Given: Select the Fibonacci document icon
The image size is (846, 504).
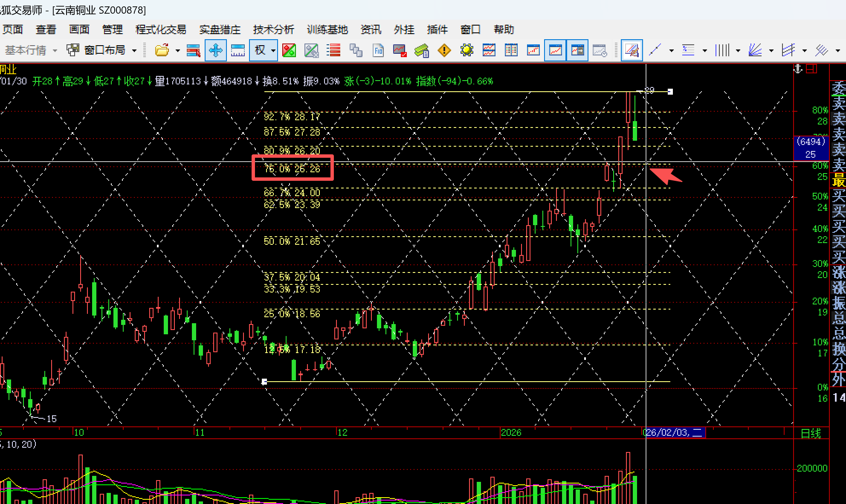Looking at the screenshot, I should (x=378, y=50).
